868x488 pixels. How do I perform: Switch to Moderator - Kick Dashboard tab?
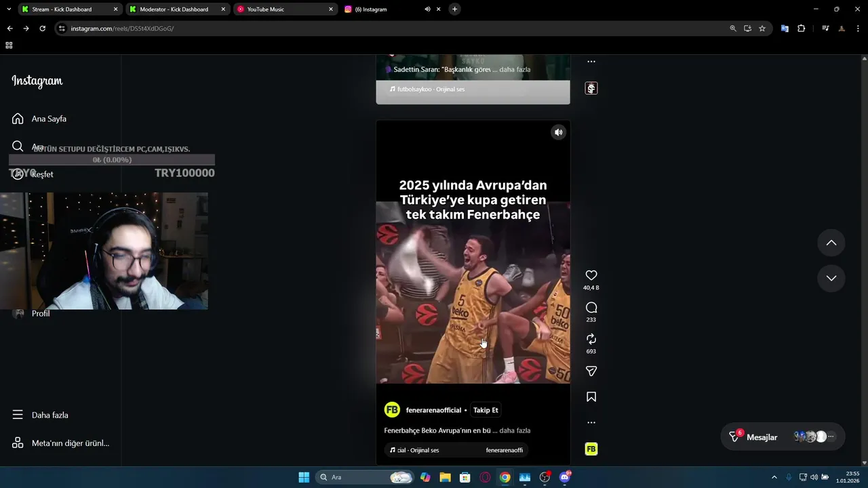pyautogui.click(x=177, y=9)
